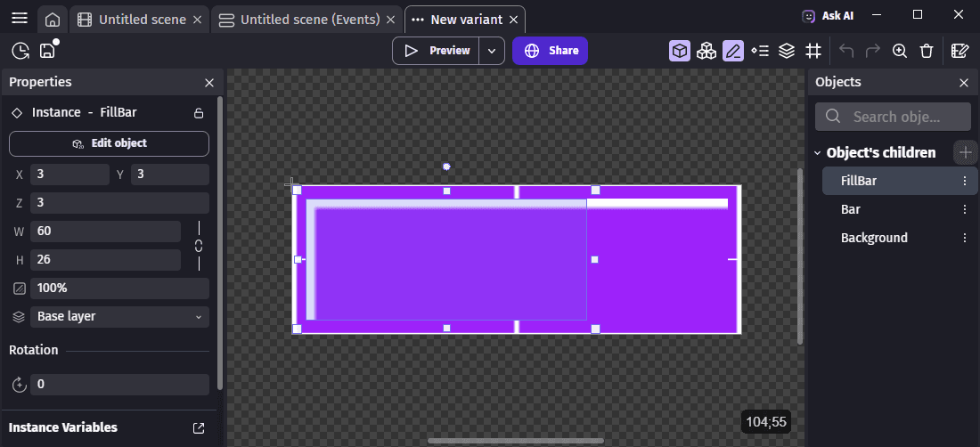Open the Preview options dropdown arrow
Viewport: 980px width, 447px height.
pyautogui.click(x=492, y=51)
